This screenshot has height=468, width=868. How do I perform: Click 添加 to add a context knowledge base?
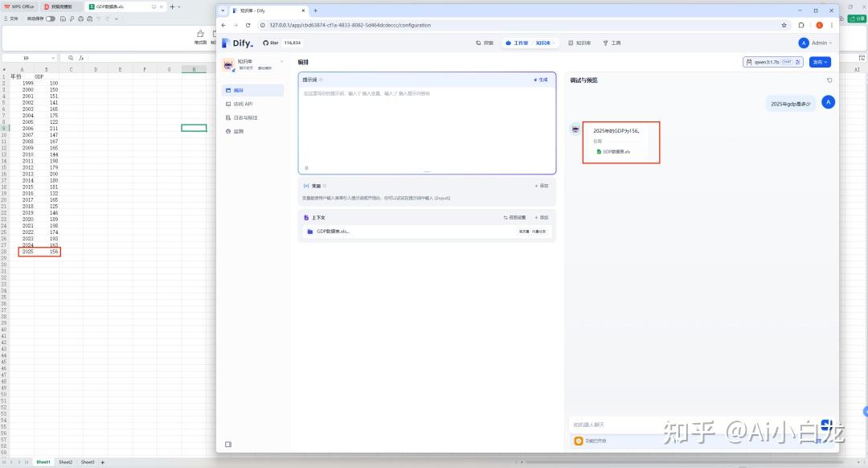click(542, 217)
